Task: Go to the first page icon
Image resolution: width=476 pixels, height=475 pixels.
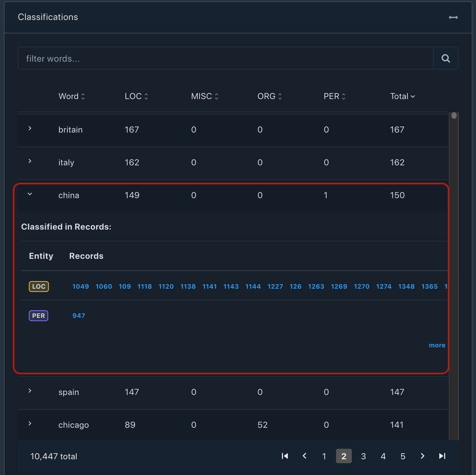Action: [285, 456]
